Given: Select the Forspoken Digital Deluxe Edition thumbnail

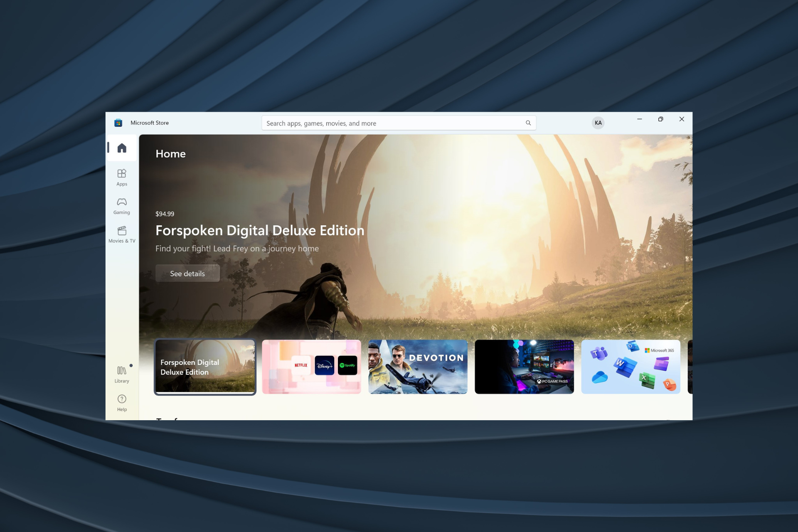Looking at the screenshot, I should (205, 367).
